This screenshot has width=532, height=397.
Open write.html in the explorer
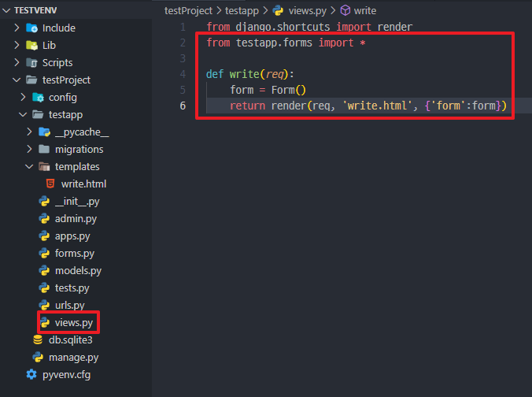coord(83,184)
